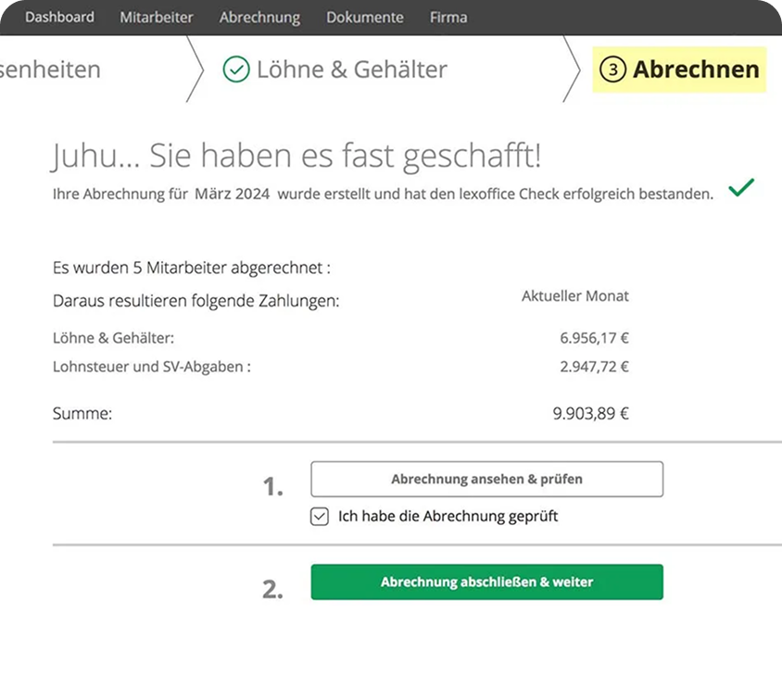782x700 pixels.
Task: Open the Firma menu item
Action: point(448,18)
